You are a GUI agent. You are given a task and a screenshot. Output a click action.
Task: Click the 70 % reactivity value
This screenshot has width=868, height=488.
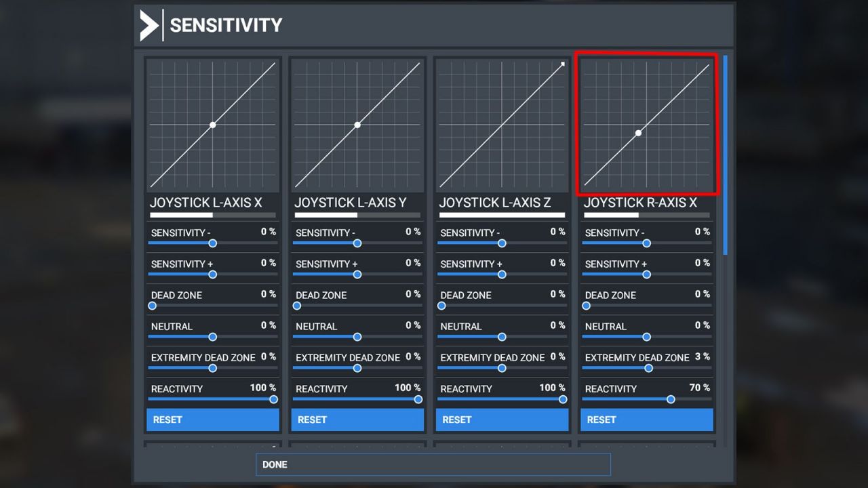(700, 388)
